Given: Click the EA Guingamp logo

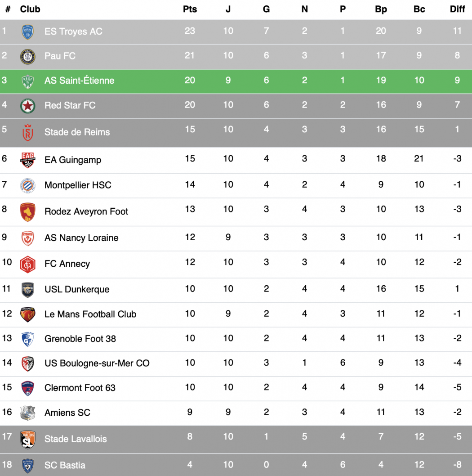Looking at the screenshot, I should [28, 160].
